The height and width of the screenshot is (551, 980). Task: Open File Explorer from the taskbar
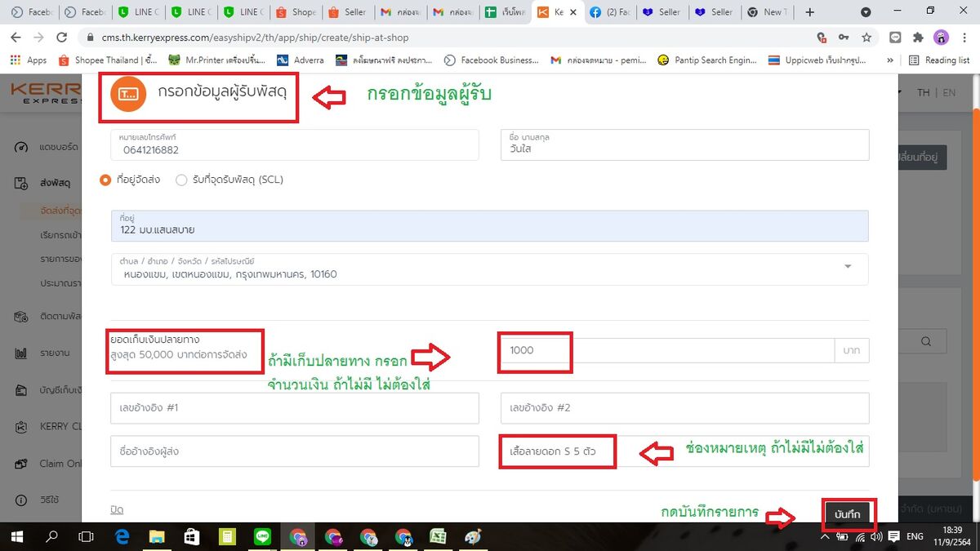(x=158, y=536)
